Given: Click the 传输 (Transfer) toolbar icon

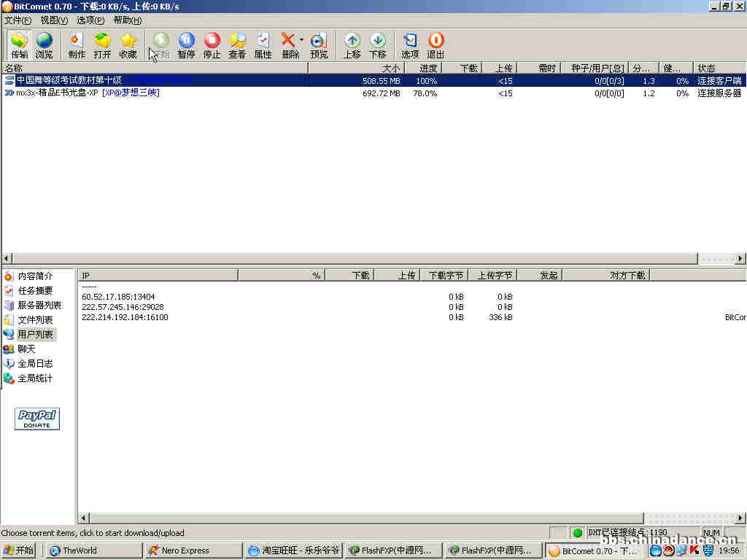Looking at the screenshot, I should (x=19, y=44).
